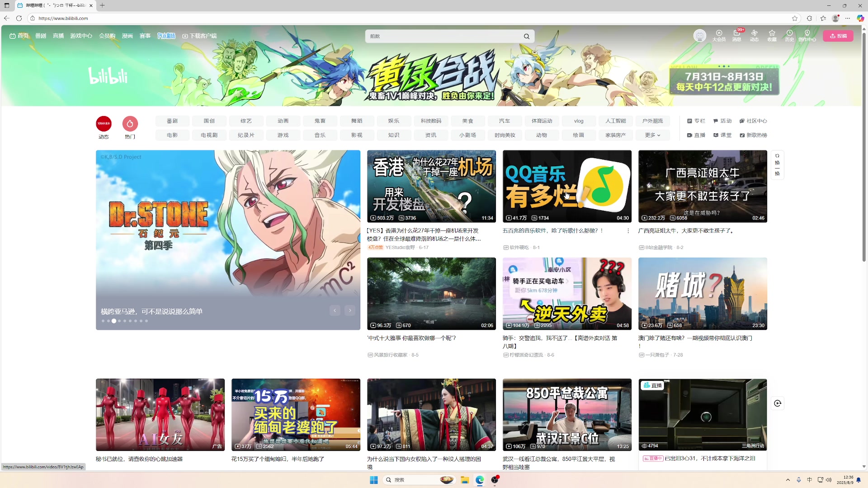This screenshot has height=488, width=868.
Task: Click the 鬼畜 category button
Action: (320, 121)
